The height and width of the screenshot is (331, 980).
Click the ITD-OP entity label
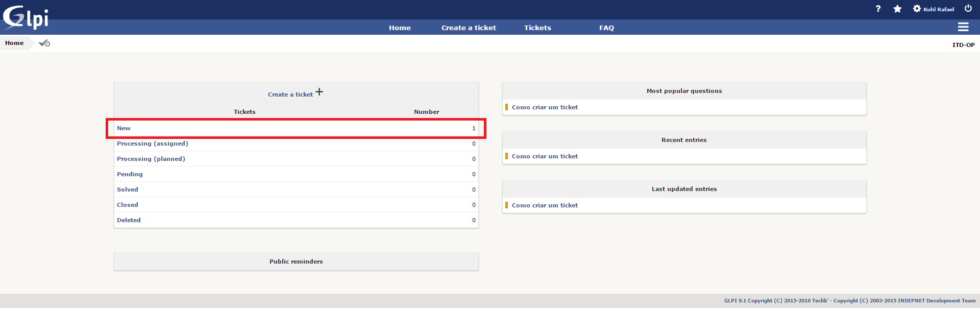click(963, 45)
